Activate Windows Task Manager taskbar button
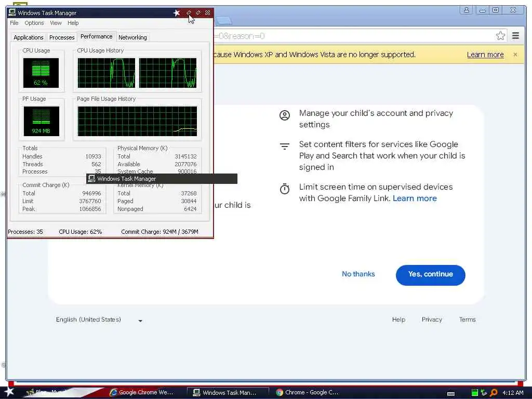Screen dimensions: 532x399 [x=229, y=392]
